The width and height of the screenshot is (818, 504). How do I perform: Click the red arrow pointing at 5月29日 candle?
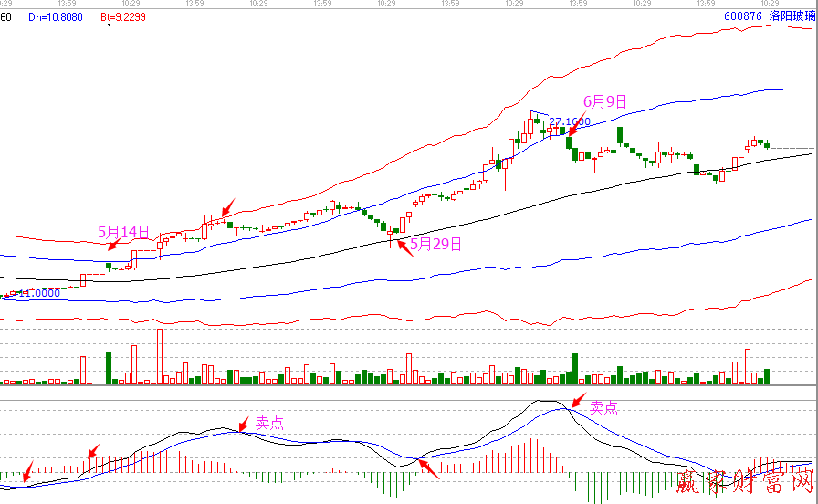pyautogui.click(x=403, y=246)
